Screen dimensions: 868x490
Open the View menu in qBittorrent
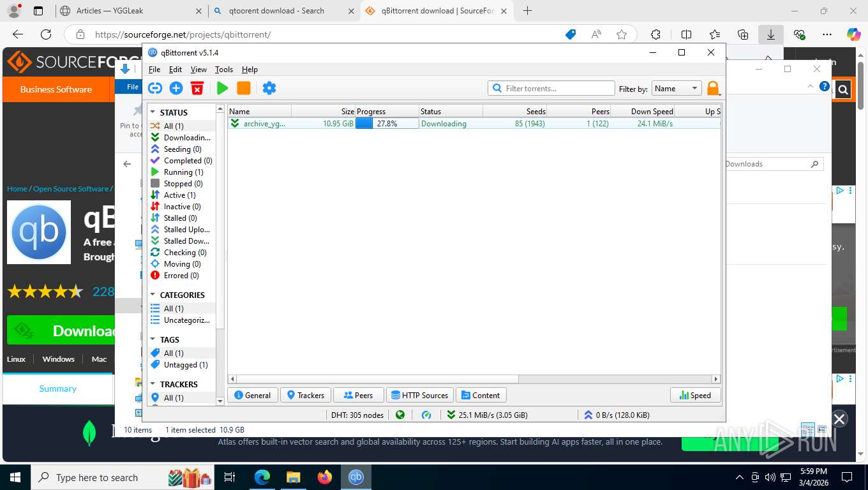[x=198, y=70]
